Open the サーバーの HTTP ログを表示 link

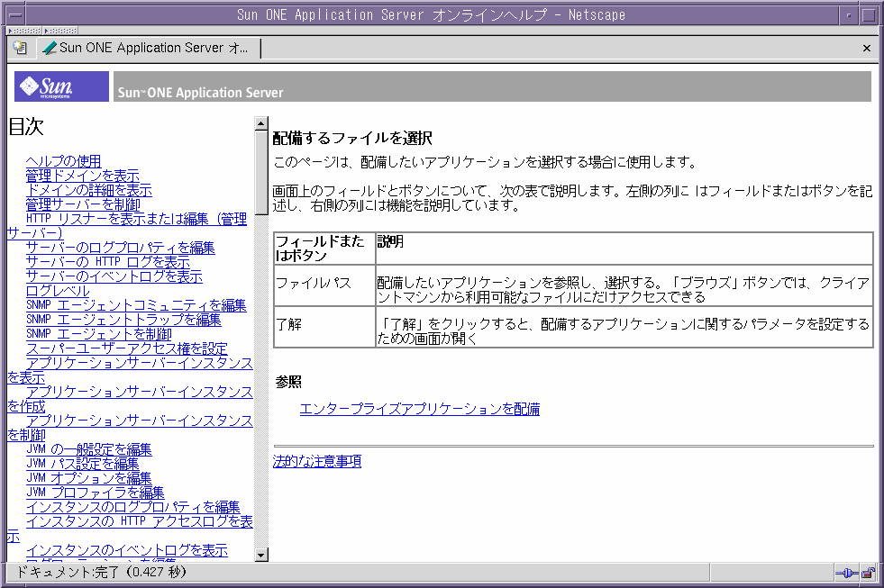pyautogui.click(x=108, y=262)
